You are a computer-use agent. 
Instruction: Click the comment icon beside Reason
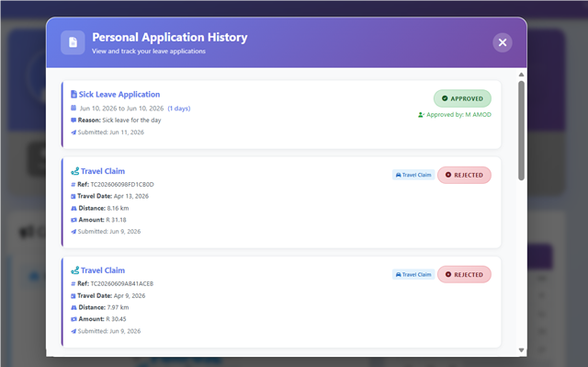[73, 120]
